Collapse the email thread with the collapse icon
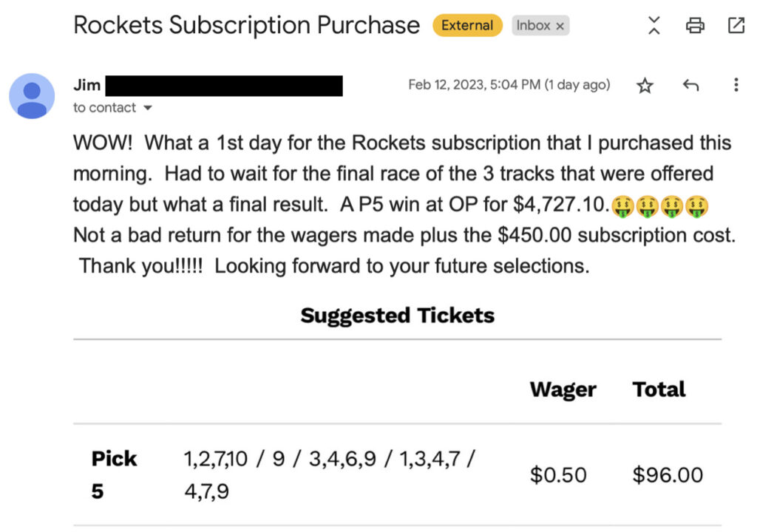The image size is (757, 532). [654, 24]
